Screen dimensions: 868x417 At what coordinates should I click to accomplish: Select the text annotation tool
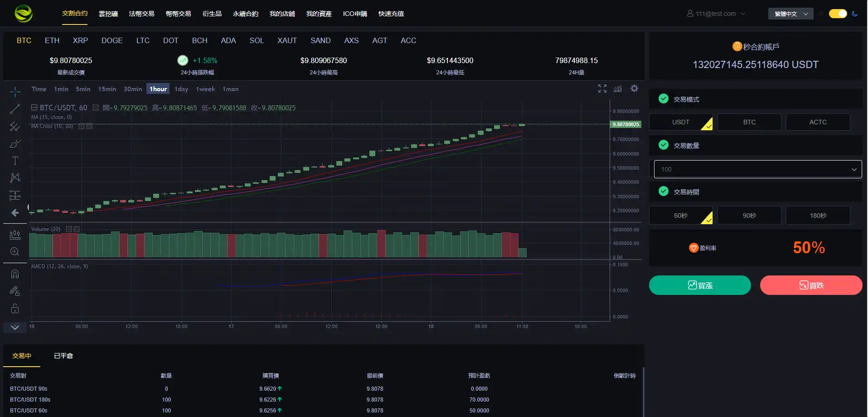[15, 161]
